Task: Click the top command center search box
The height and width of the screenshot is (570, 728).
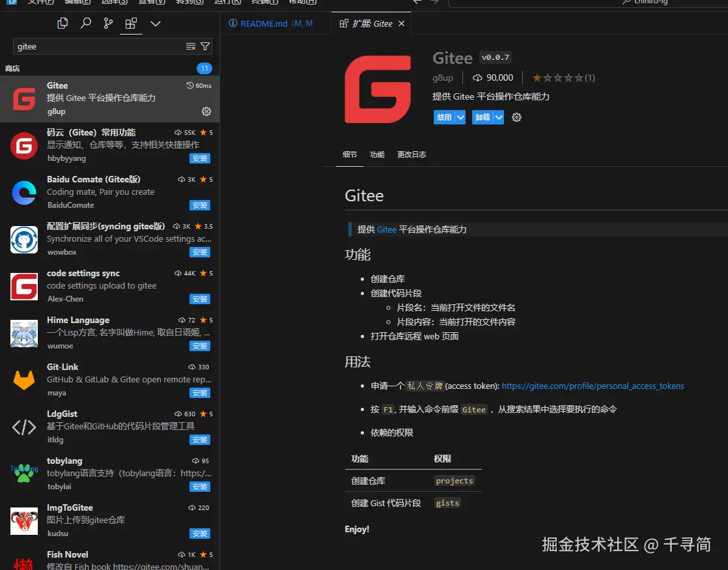Action: [588, 3]
